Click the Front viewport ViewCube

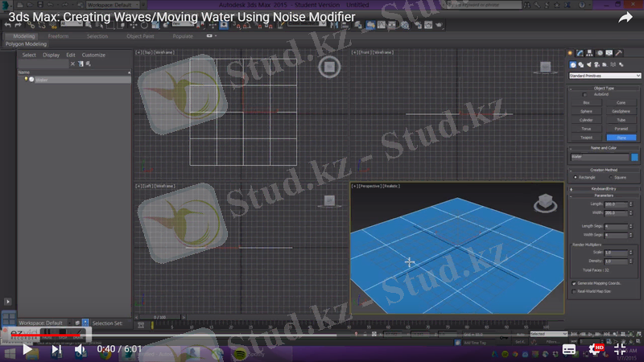click(546, 68)
